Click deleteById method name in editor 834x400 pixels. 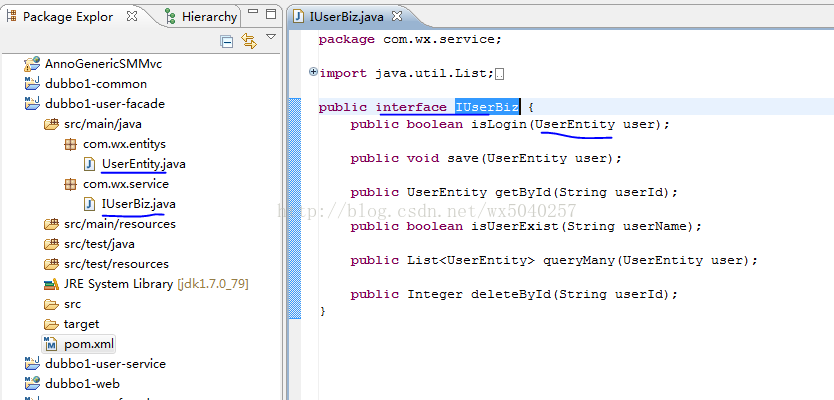click(511, 294)
